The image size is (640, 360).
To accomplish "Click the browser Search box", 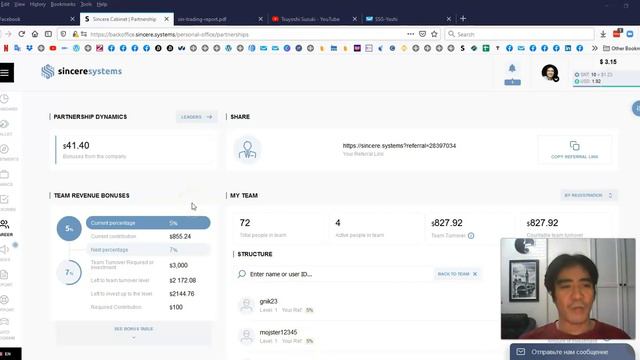I will [x=520, y=34].
